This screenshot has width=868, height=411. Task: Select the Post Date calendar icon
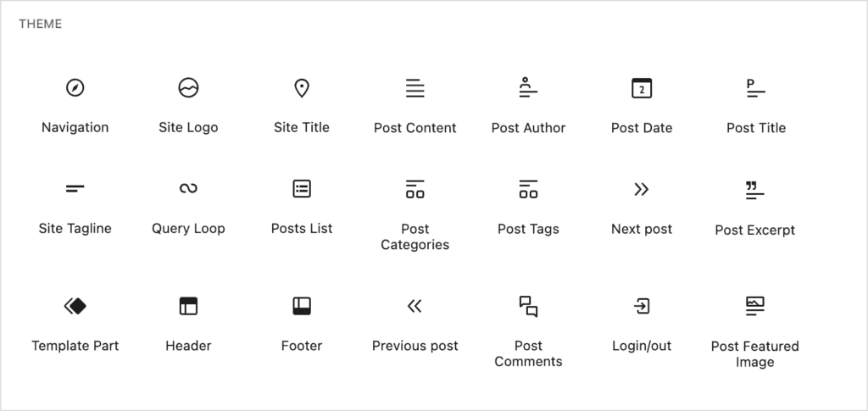pyautogui.click(x=642, y=88)
